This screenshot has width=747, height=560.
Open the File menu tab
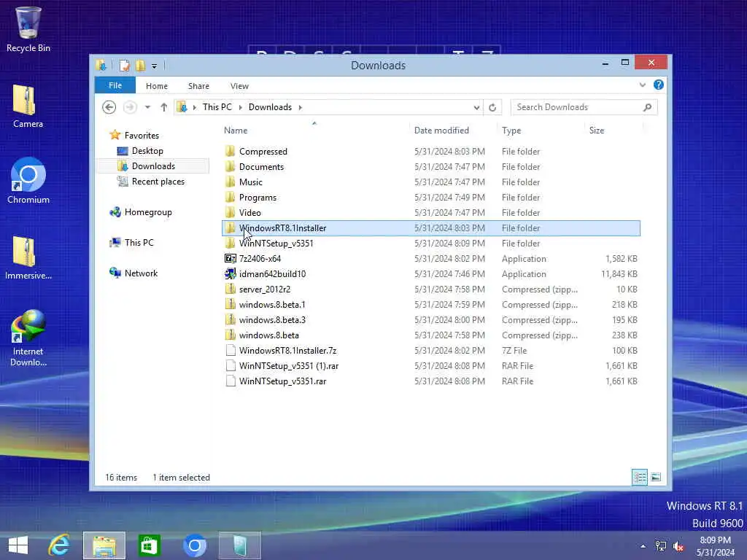coord(115,86)
